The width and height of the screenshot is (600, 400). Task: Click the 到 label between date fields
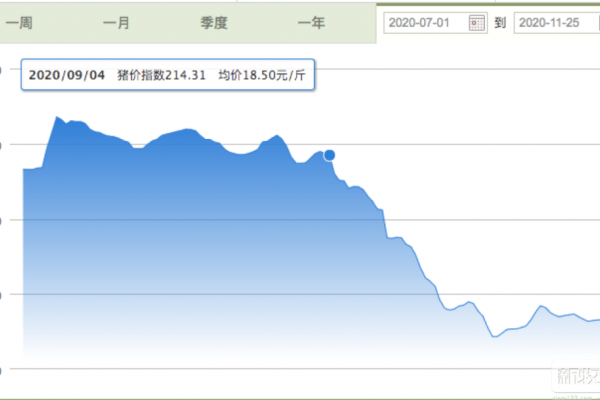tap(500, 23)
